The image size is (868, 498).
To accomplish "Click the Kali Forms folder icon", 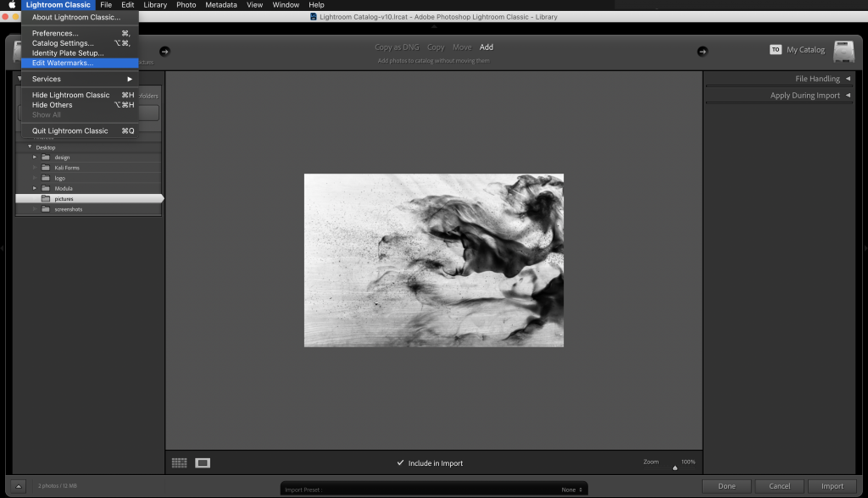I will (x=46, y=168).
